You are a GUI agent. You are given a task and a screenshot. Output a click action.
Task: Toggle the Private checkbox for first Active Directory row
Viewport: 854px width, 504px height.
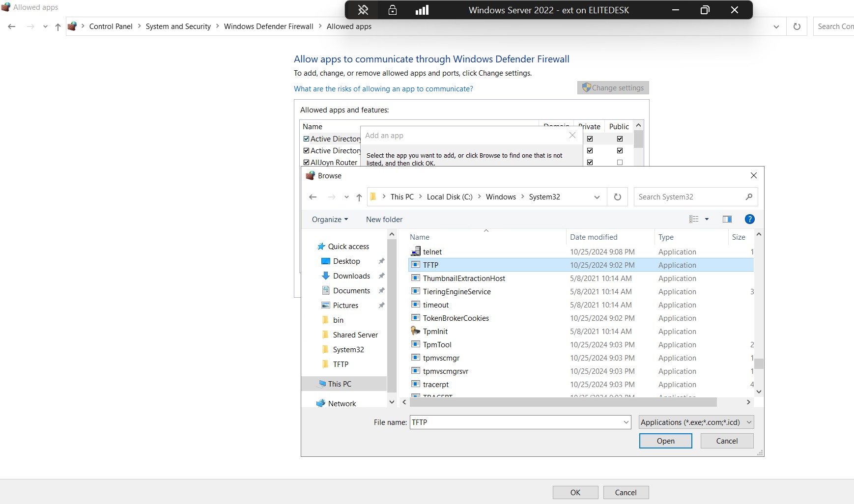pos(590,139)
